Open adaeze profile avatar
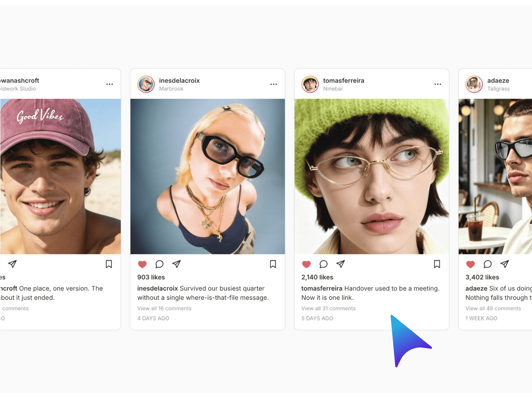This screenshot has height=399, width=532. (474, 84)
